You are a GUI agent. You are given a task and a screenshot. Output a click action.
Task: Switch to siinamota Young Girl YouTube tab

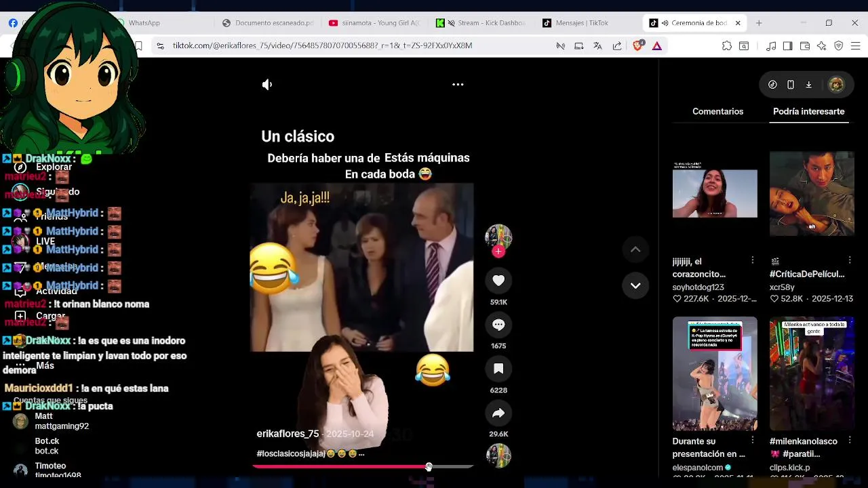coord(374,23)
